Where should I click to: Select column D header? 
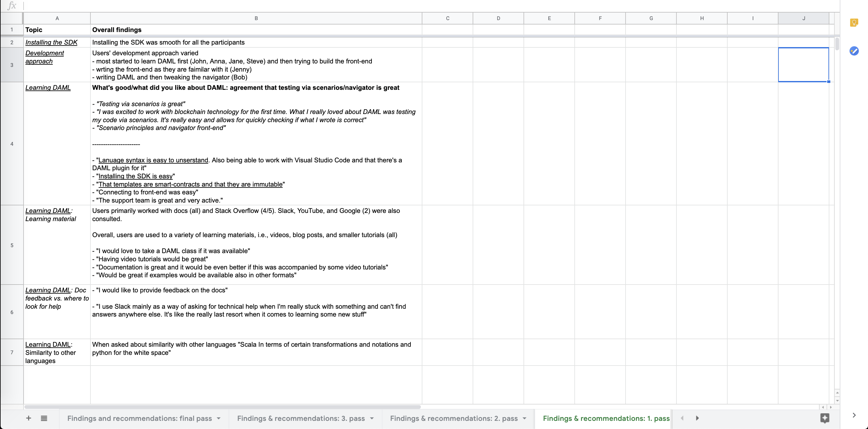tap(498, 18)
